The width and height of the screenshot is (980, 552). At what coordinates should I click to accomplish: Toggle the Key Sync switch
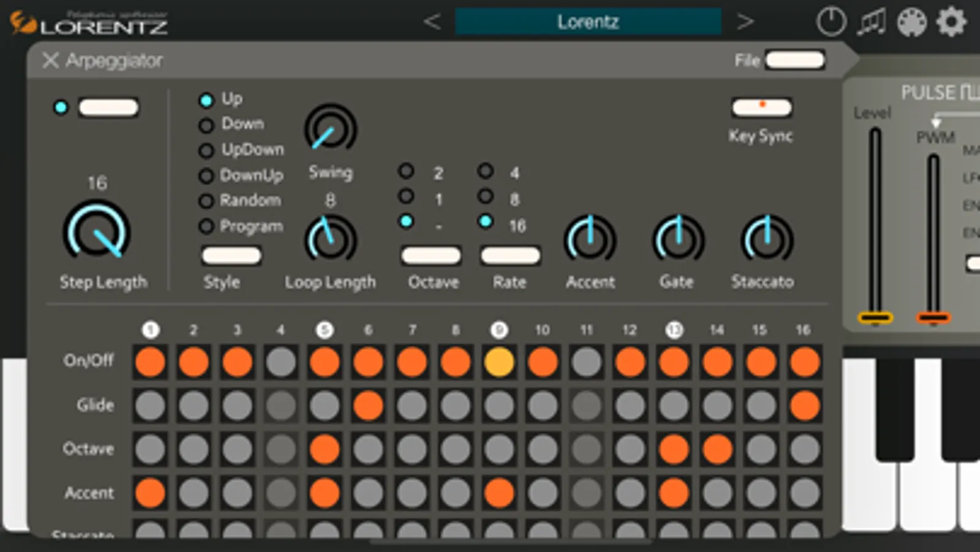tap(762, 107)
